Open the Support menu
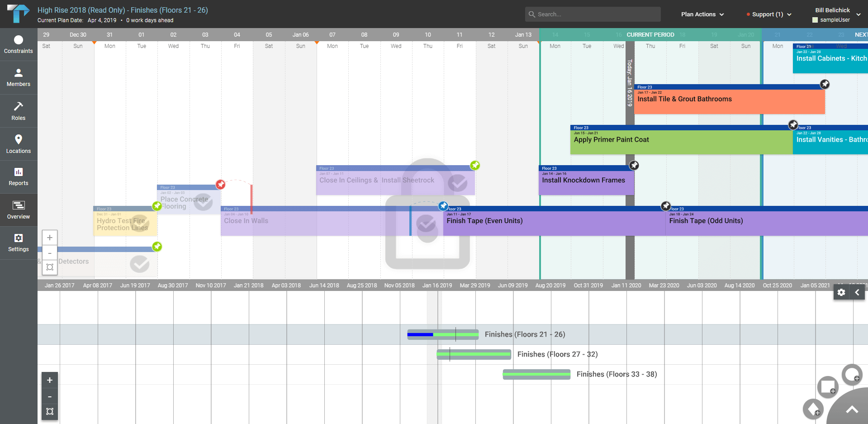The width and height of the screenshot is (868, 424). 768,14
